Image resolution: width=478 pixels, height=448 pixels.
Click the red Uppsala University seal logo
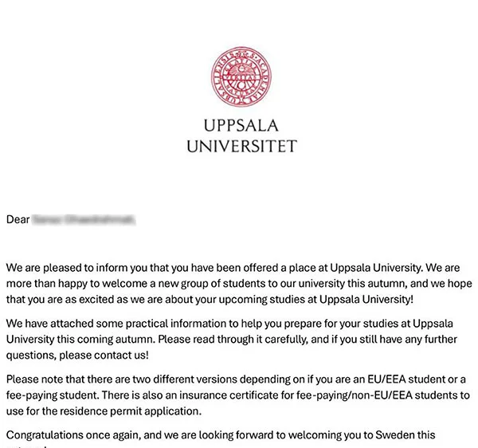(x=241, y=77)
